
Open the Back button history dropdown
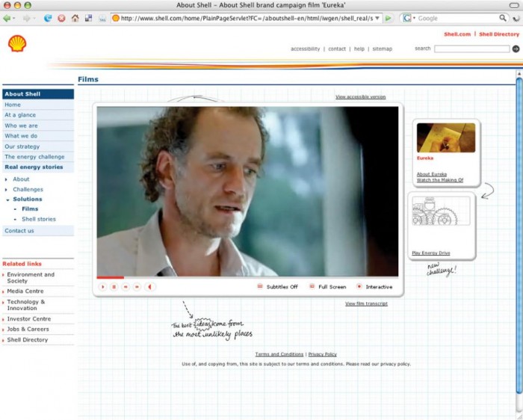[13, 19]
